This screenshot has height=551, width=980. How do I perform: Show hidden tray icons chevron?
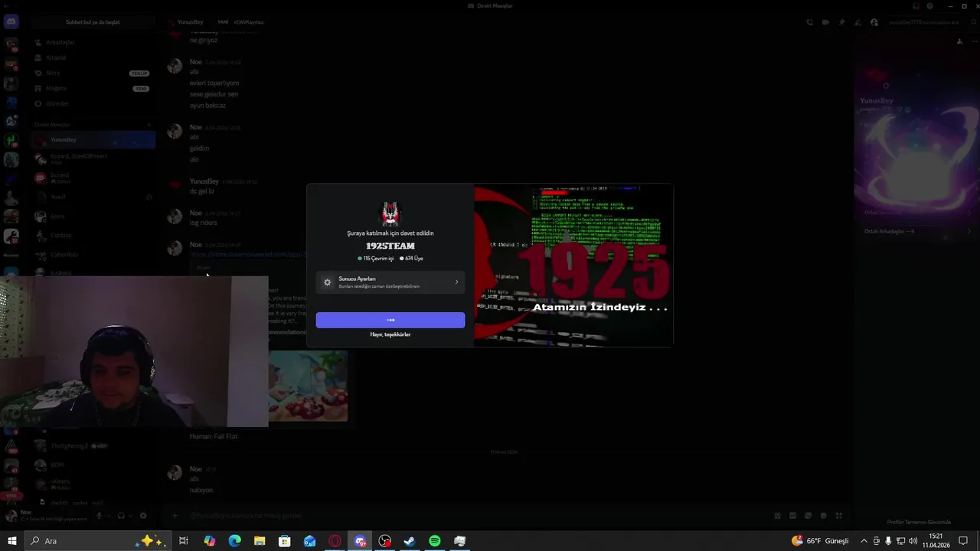pyautogui.click(x=864, y=541)
